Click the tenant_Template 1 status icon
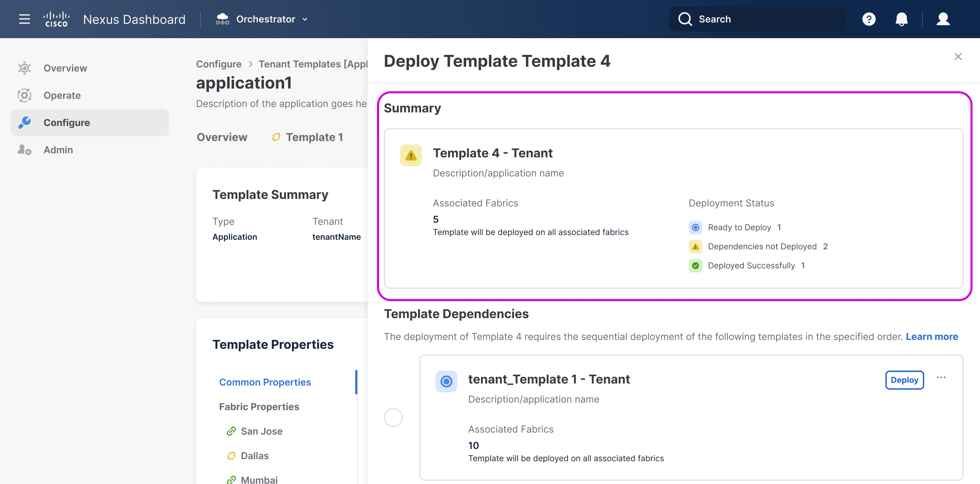The width and height of the screenshot is (980, 484). [x=446, y=381]
